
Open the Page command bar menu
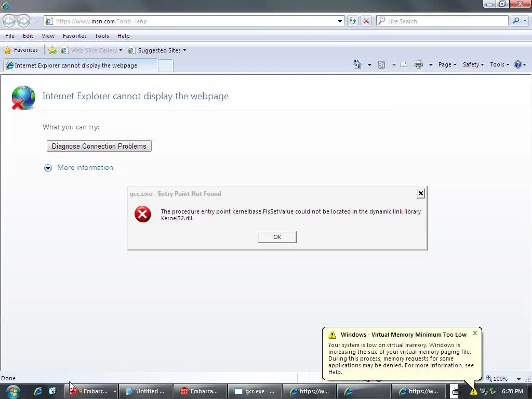447,64
